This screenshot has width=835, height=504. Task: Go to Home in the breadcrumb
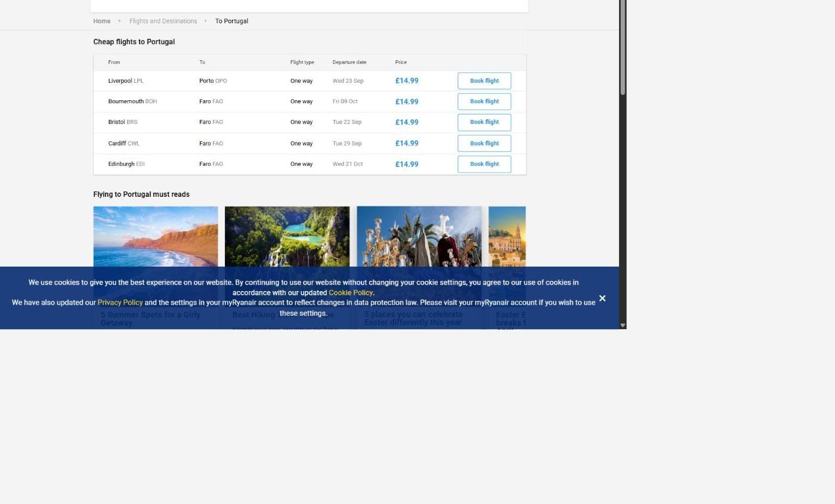[102, 21]
